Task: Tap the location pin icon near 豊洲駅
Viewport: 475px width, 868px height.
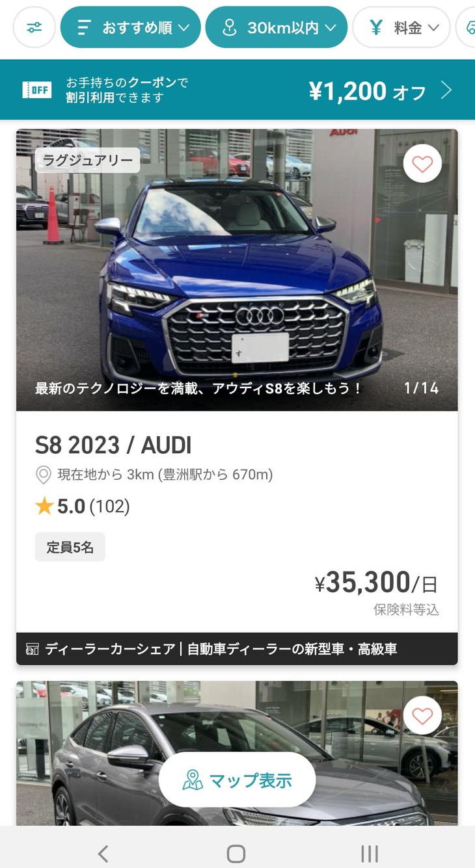Action: 43,475
